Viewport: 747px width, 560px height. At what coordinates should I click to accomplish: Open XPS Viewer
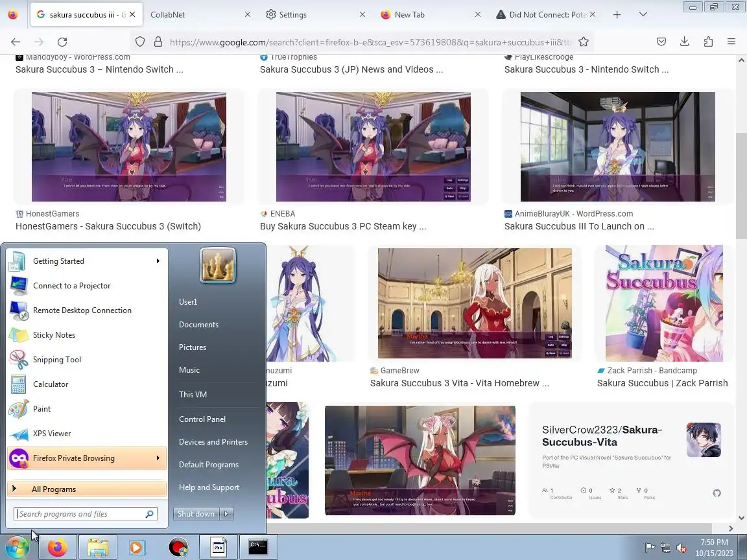point(87,434)
